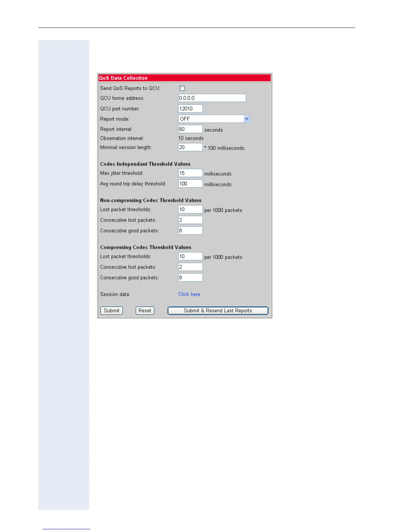Click the Compressing Codec Threshold Values heading
The height and width of the screenshot is (532, 411).
point(146,247)
